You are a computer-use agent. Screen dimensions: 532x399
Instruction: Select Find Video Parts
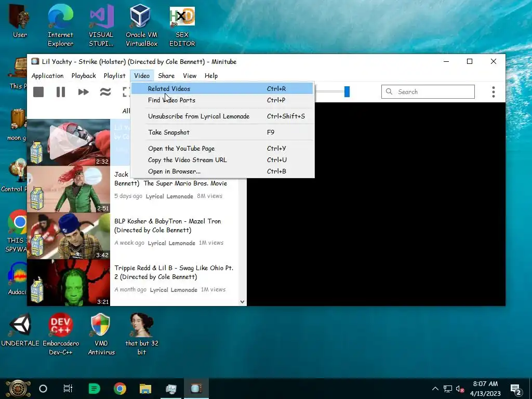[x=222, y=100]
